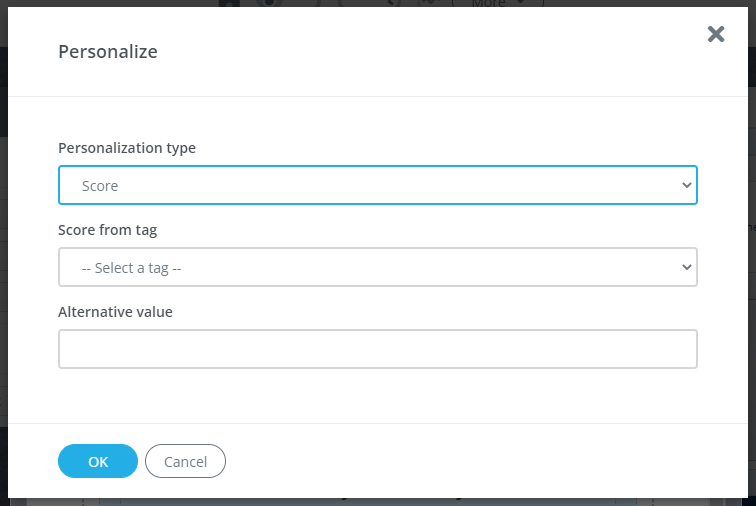
Task: Click the Personalization type label
Action: (127, 148)
